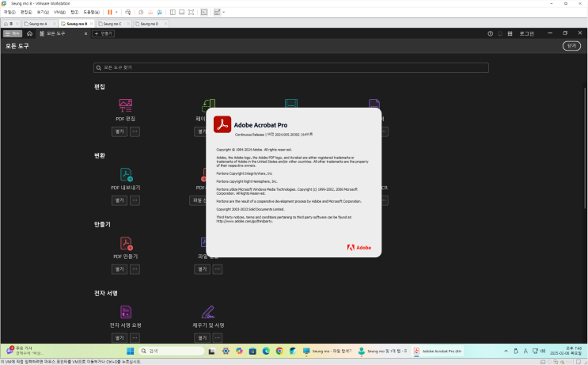The image size is (588, 365).
Task: Toggle the VMware library sidebar icon
Action: point(173,12)
